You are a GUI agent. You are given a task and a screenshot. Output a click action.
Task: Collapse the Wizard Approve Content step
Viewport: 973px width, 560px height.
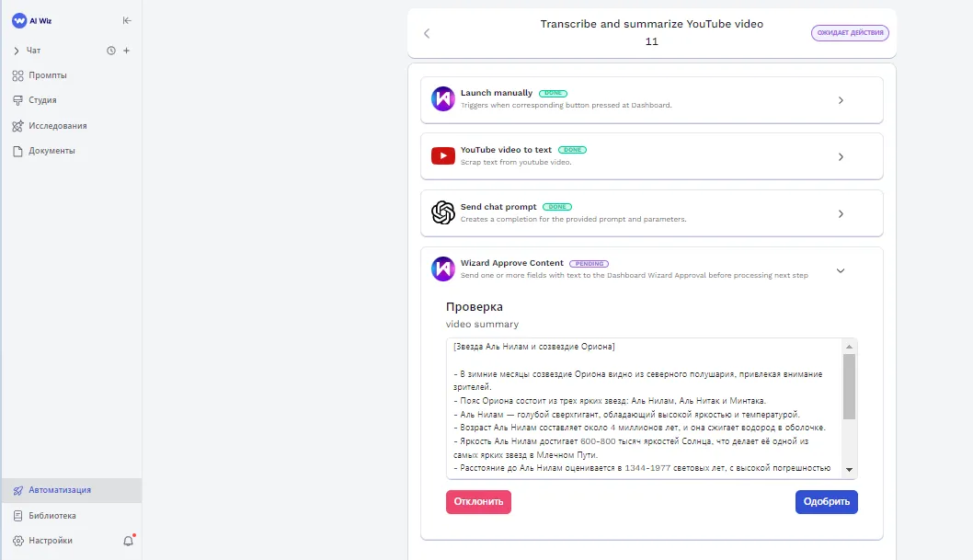[x=841, y=270]
